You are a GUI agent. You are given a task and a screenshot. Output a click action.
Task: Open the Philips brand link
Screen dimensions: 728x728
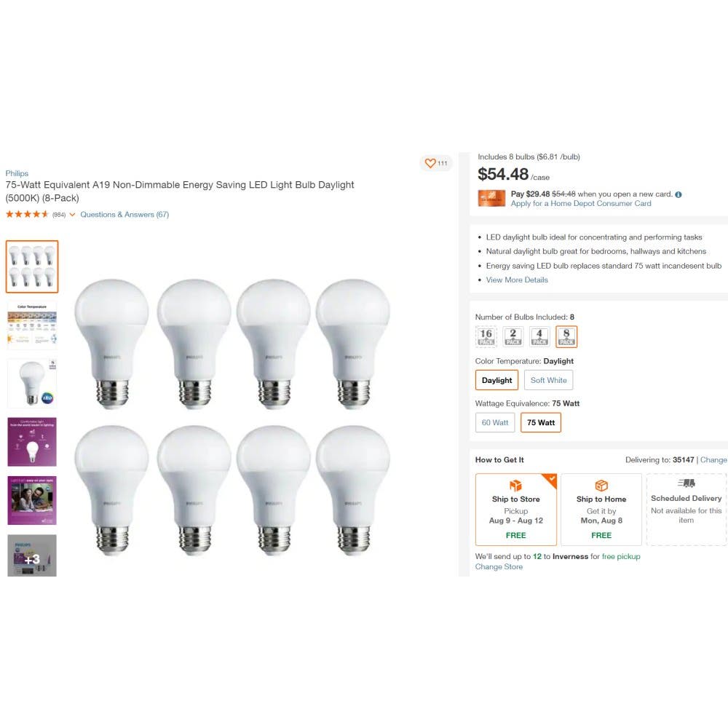(x=17, y=173)
